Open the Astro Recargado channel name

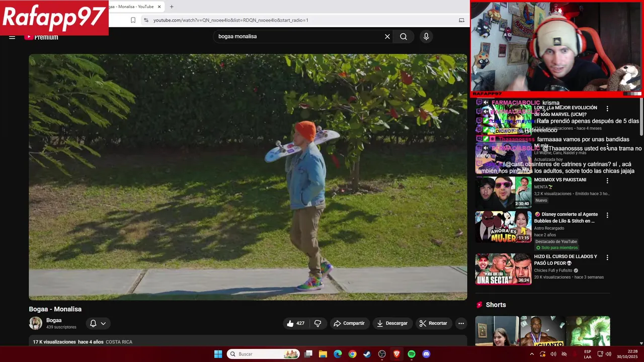(x=549, y=228)
